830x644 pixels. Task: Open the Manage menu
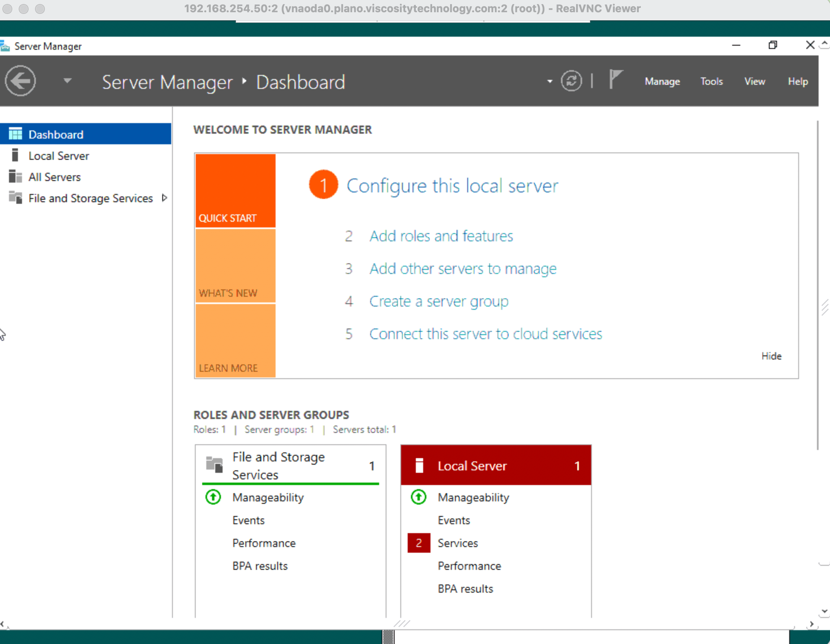[x=662, y=81]
